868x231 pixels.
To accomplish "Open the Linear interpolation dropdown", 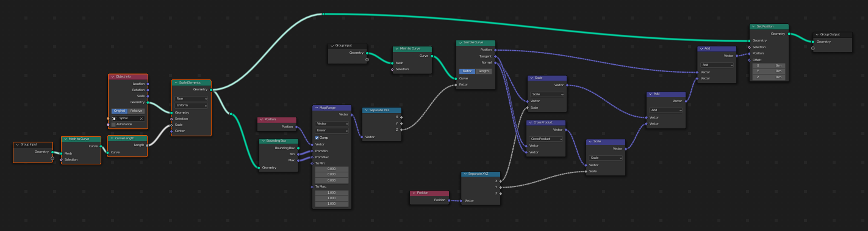I will point(332,130).
